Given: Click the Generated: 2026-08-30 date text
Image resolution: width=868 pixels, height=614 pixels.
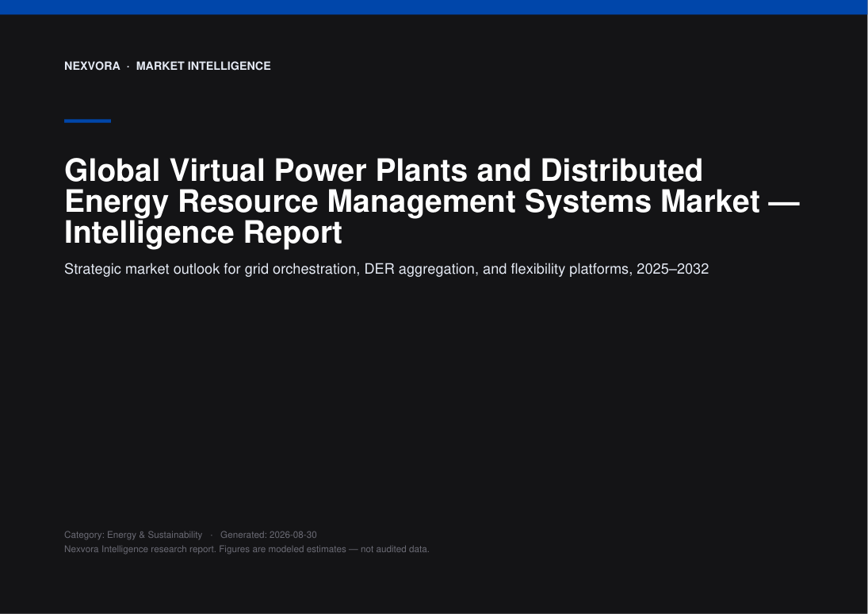Looking at the screenshot, I should click(x=269, y=535).
